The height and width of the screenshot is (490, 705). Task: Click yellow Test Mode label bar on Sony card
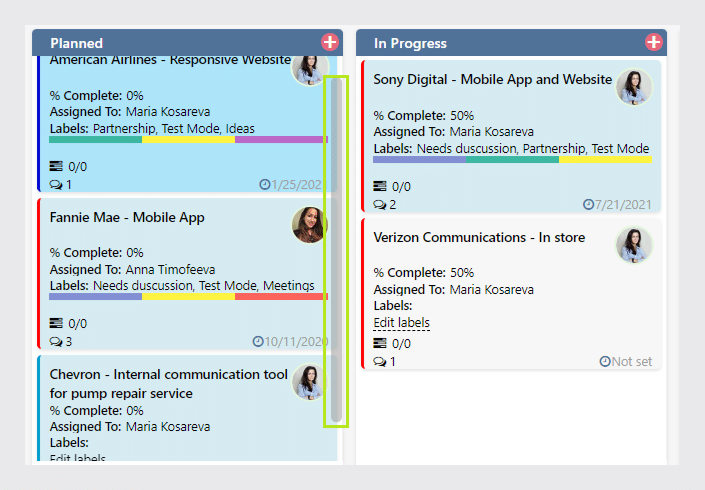[605, 160]
